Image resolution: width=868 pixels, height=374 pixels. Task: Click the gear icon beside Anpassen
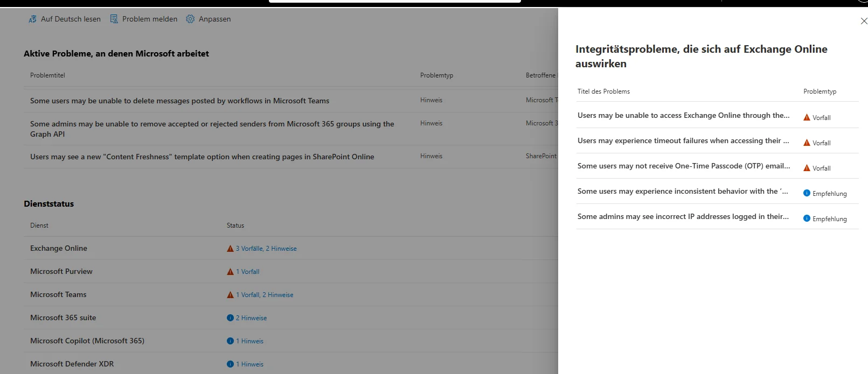(x=190, y=19)
